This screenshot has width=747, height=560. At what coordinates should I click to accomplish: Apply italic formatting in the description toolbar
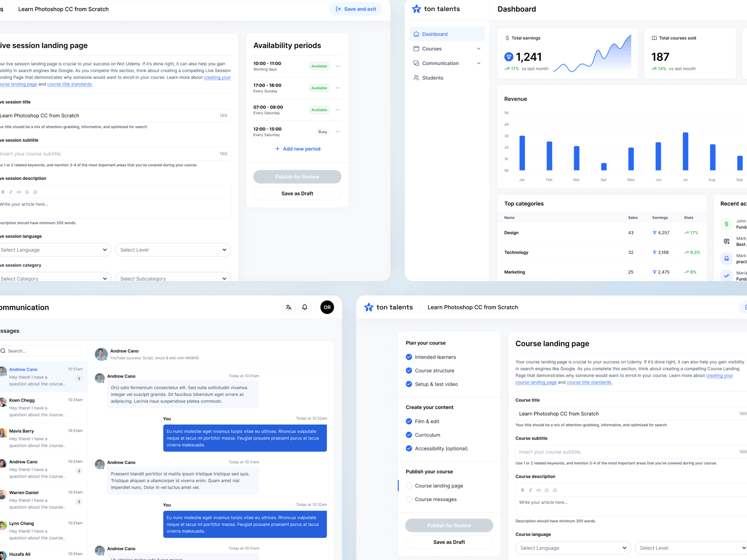[531, 490]
